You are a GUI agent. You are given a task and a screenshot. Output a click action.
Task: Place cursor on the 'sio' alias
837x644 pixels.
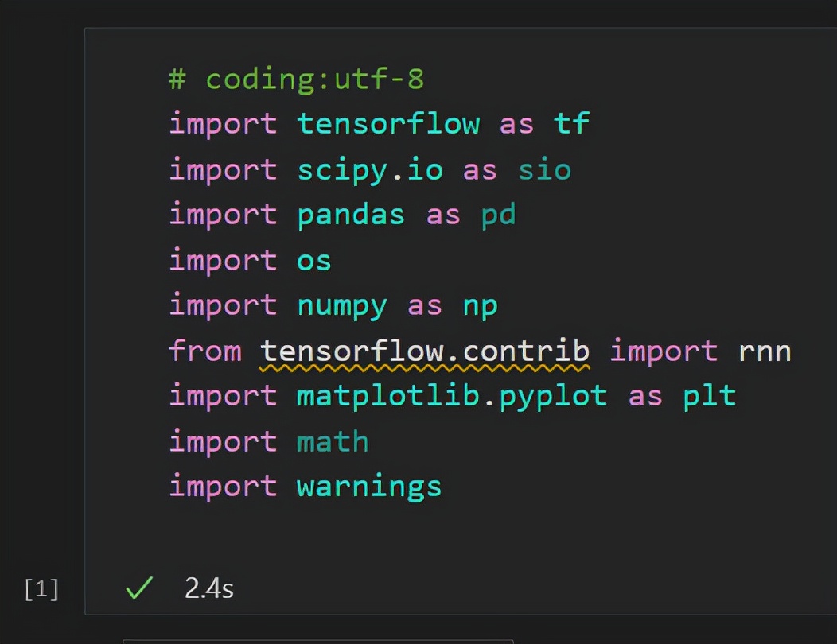pyautogui.click(x=544, y=169)
